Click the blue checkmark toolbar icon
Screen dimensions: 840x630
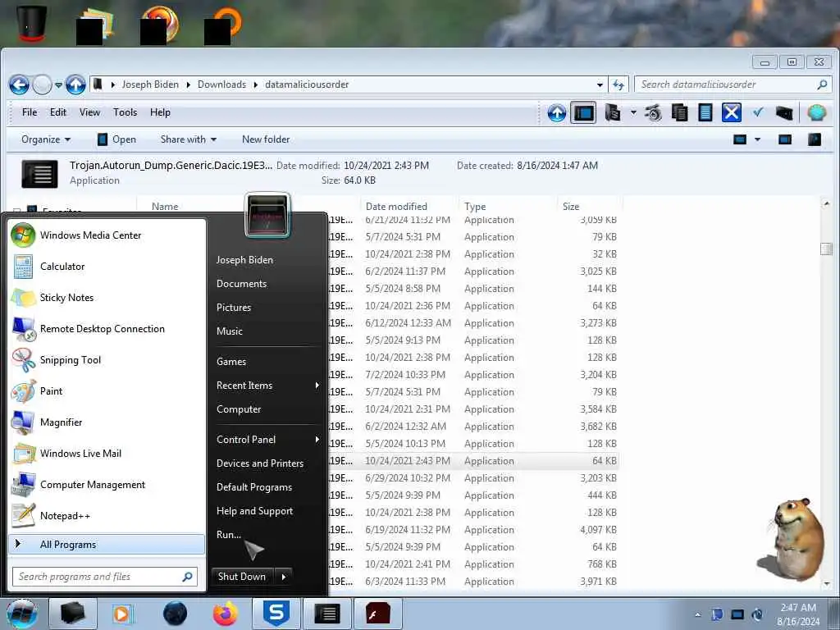pos(757,112)
